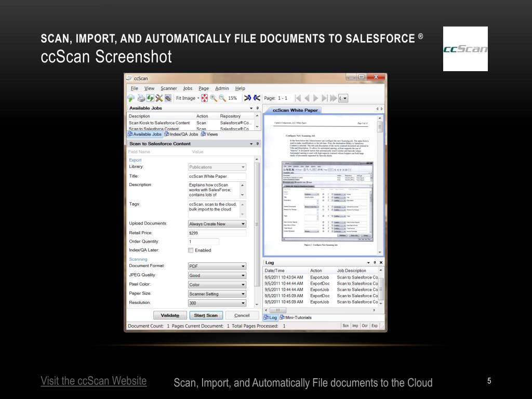Screen dimensions: 532x399
Task: Go to previous page arrow icon
Action: (307, 98)
